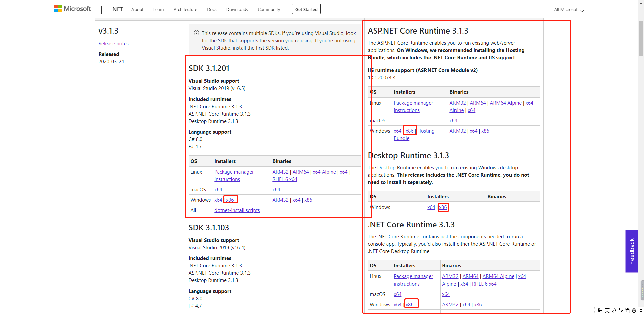Screen dimensions: 644x314
Task: Download SDK 3.1.201 Linux ARM64 binary
Action: click(x=301, y=172)
